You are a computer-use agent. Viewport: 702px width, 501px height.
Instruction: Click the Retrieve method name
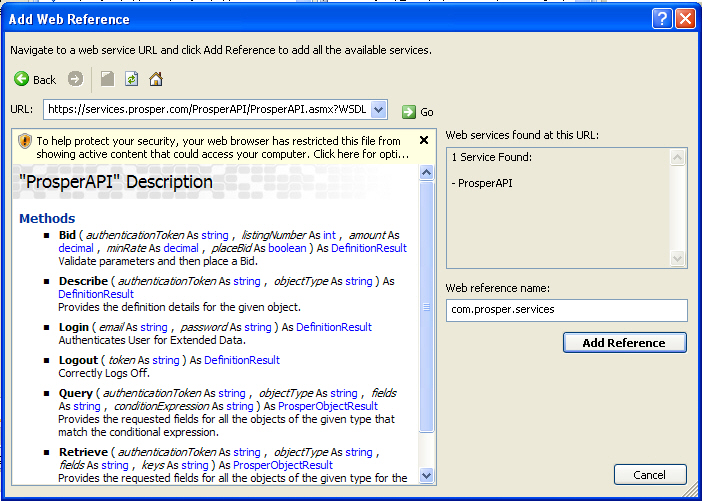click(x=83, y=452)
